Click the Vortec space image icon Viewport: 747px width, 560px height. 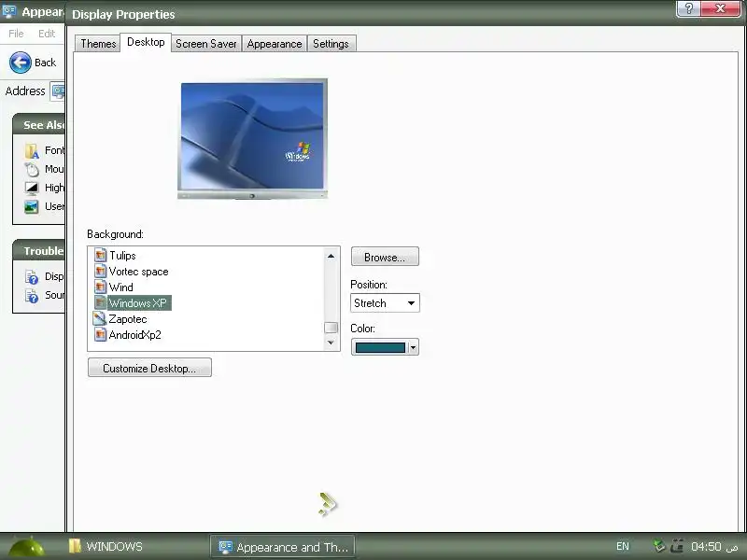pos(100,272)
